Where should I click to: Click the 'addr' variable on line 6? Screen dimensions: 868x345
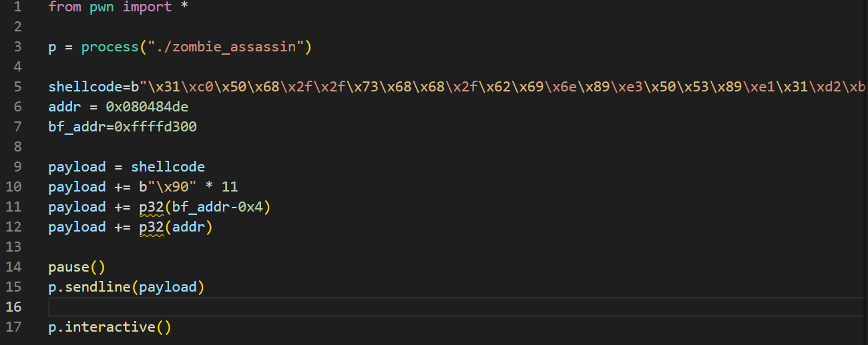pyautogui.click(x=65, y=107)
